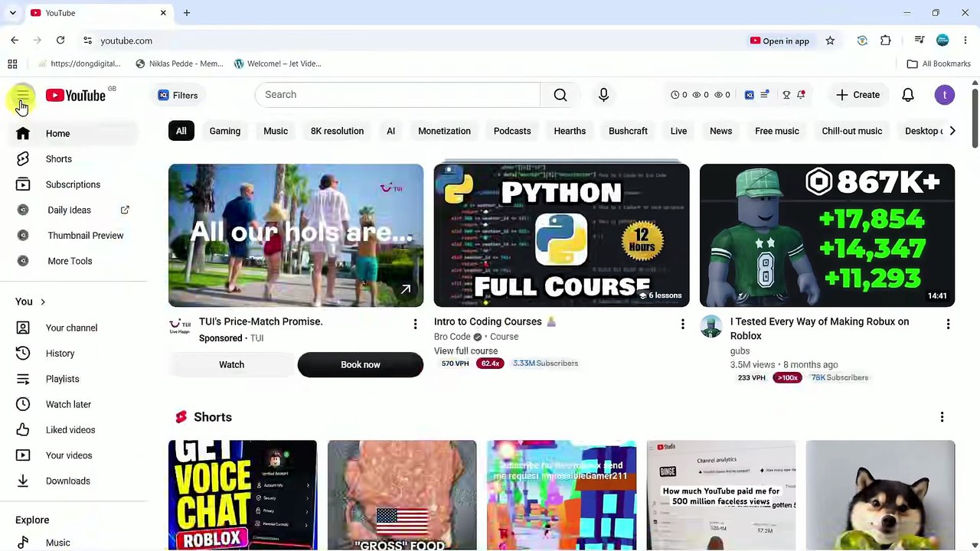Image resolution: width=980 pixels, height=551 pixels.
Task: Start voice search with microphone icon
Action: pyautogui.click(x=603, y=95)
